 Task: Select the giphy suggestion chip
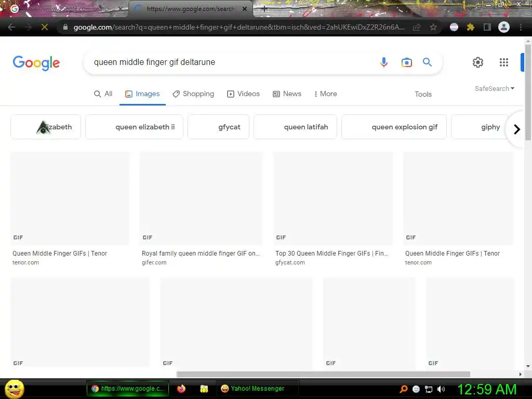480,127
